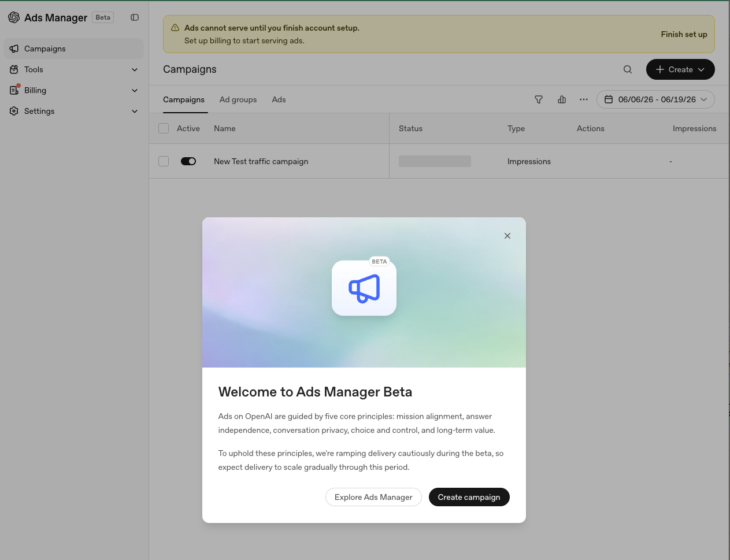Screen dimensions: 730x560
Task: Click the Explore Ads Manager button
Action: point(373,497)
